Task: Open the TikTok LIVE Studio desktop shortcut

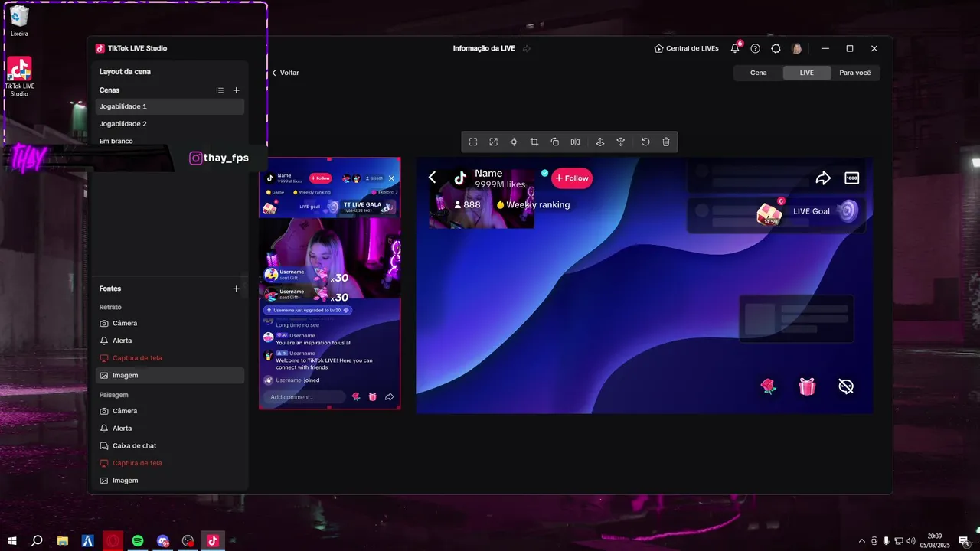Action: (19, 77)
